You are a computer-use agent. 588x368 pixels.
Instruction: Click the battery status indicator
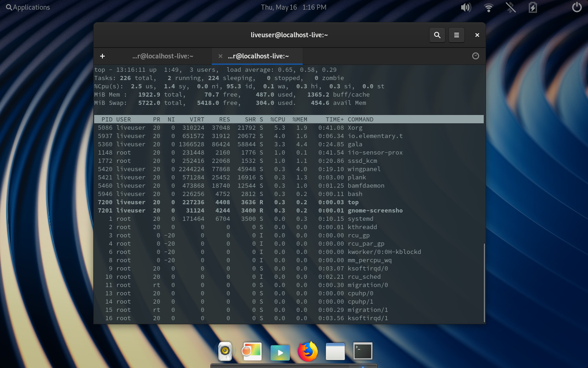click(532, 7)
